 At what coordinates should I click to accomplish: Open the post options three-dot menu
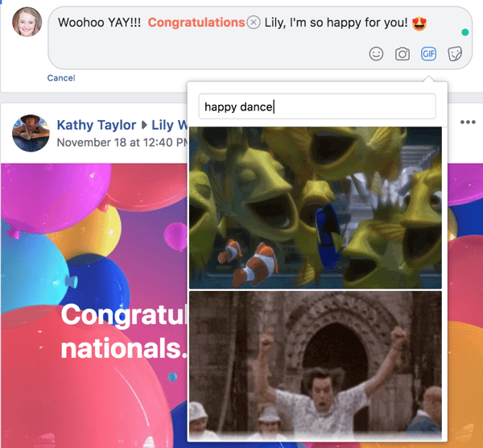[x=468, y=122]
